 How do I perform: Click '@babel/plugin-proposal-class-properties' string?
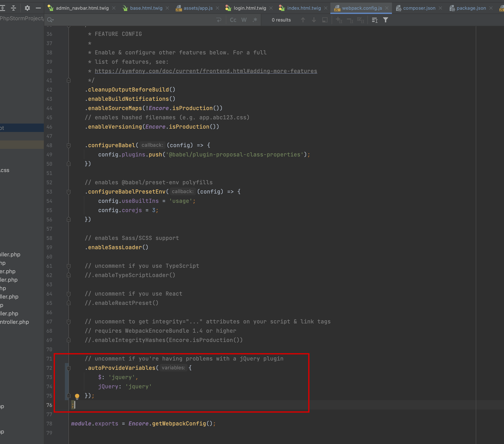click(235, 154)
